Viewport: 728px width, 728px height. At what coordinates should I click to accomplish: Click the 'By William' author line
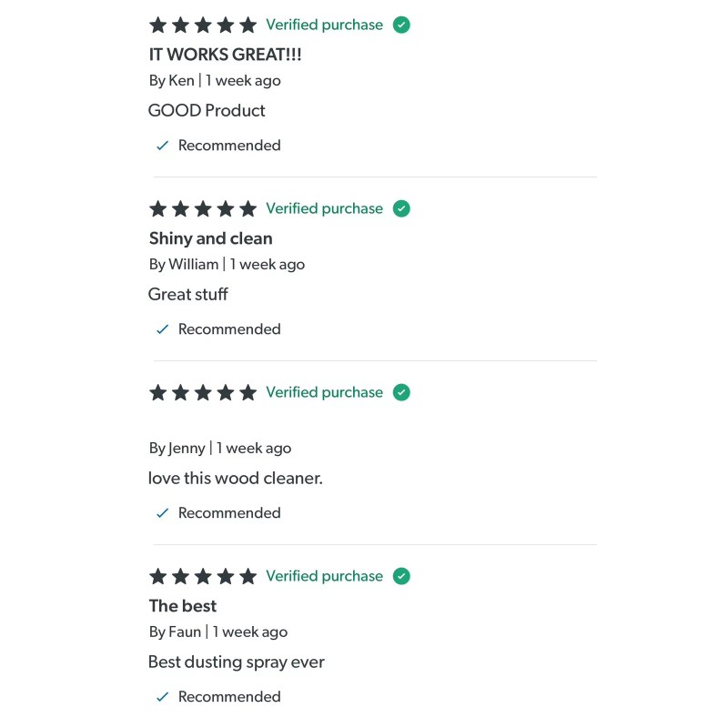pyautogui.click(x=184, y=265)
